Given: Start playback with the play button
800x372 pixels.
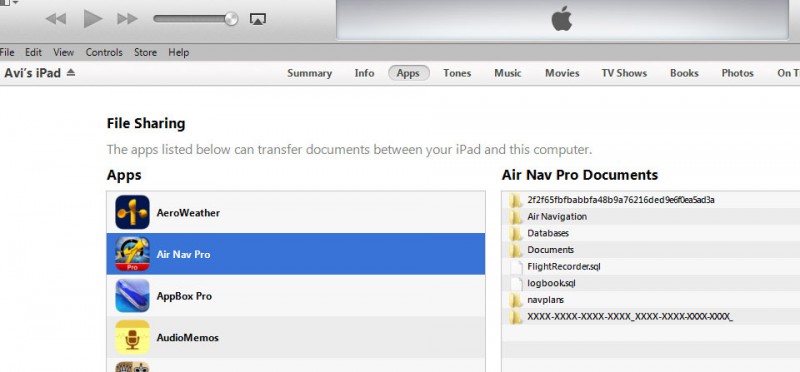Looking at the screenshot, I should (93, 19).
